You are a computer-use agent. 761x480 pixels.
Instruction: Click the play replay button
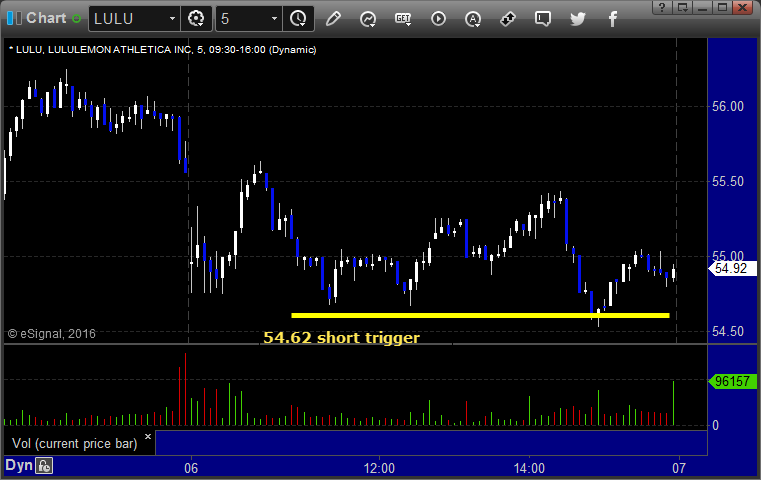[438, 19]
